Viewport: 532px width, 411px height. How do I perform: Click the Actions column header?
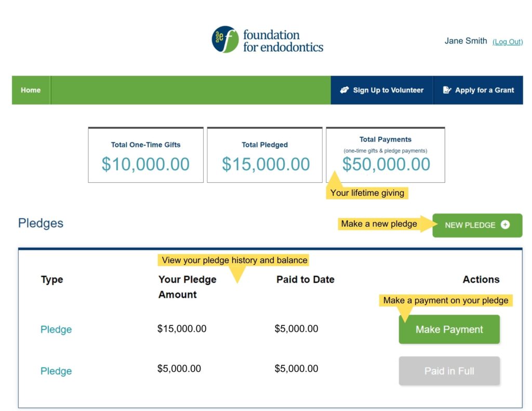(x=481, y=280)
